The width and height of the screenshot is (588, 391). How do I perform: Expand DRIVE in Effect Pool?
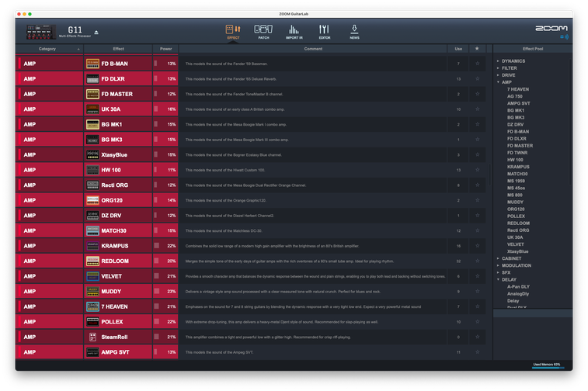click(x=498, y=75)
